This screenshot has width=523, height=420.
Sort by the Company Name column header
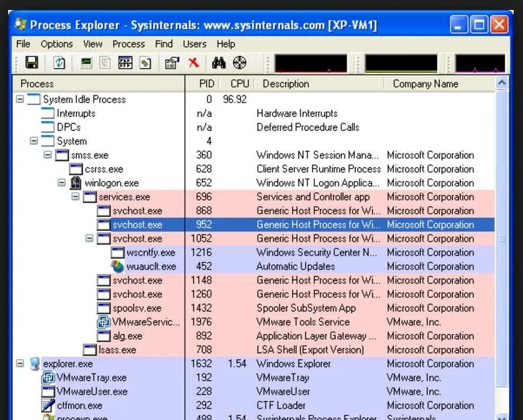[x=439, y=84]
